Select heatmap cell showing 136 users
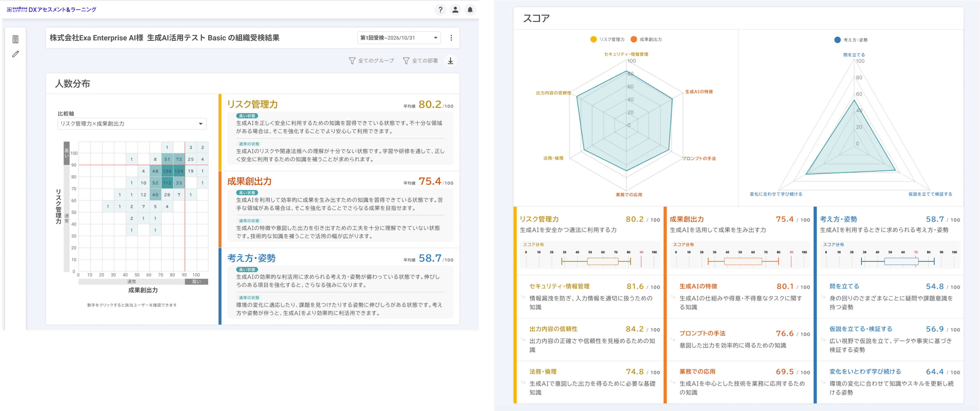 pyautogui.click(x=167, y=171)
